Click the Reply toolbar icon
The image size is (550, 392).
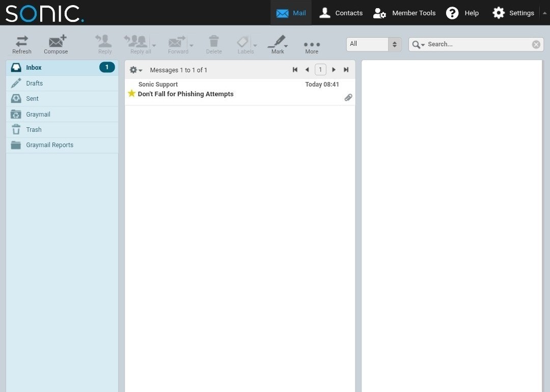[x=104, y=41]
